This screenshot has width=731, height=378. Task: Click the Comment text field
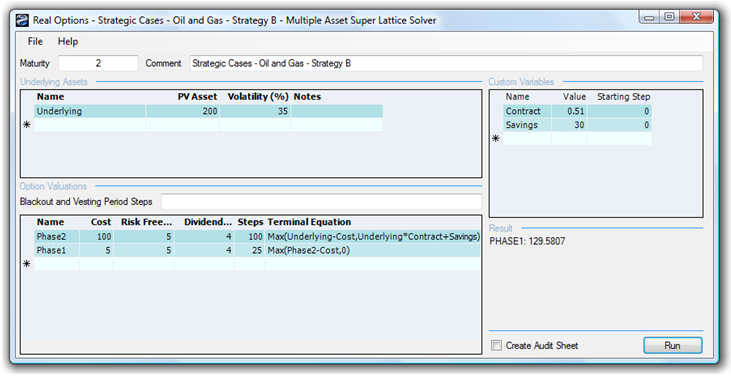pyautogui.click(x=446, y=63)
